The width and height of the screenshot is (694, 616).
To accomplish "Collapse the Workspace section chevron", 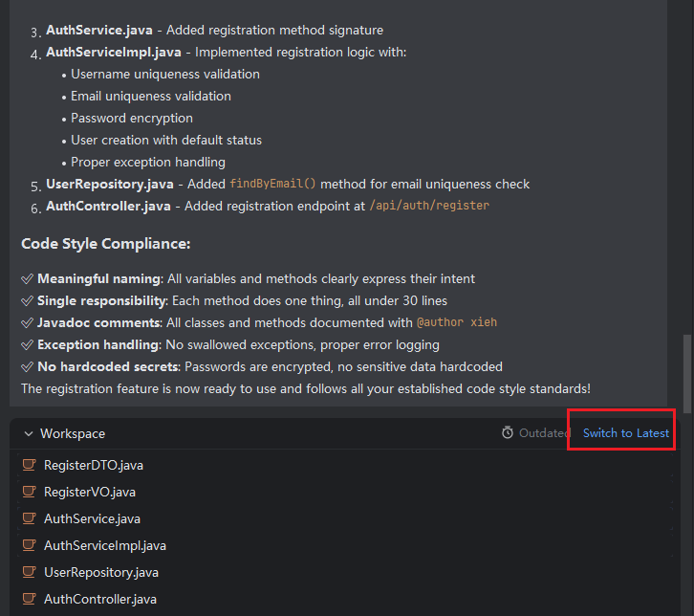I will (28, 434).
